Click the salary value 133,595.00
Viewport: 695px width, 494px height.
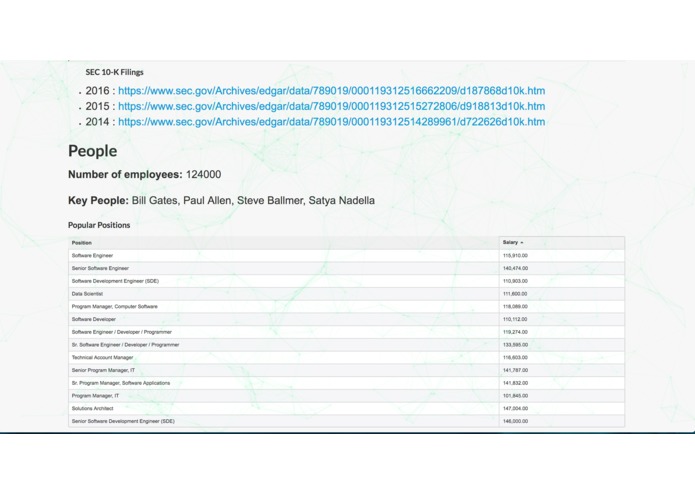point(515,345)
